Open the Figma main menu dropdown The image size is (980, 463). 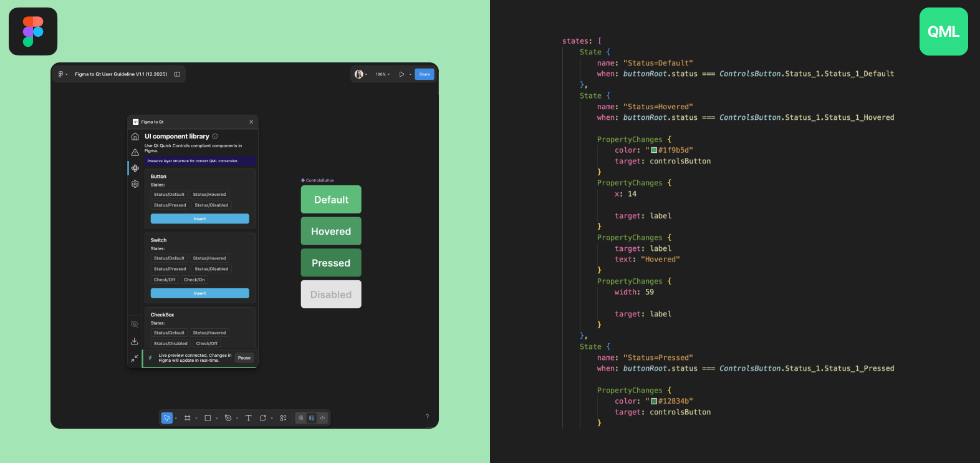(62, 74)
